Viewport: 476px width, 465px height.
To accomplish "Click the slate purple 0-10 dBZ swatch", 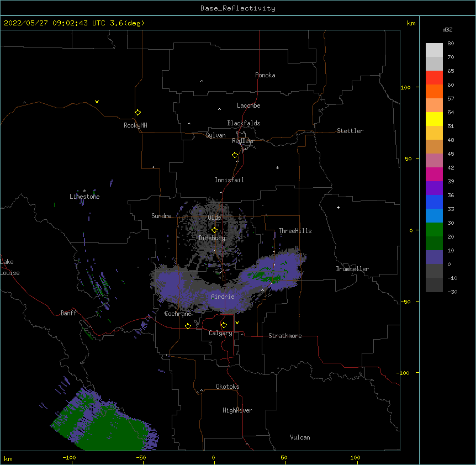I will coord(434,257).
